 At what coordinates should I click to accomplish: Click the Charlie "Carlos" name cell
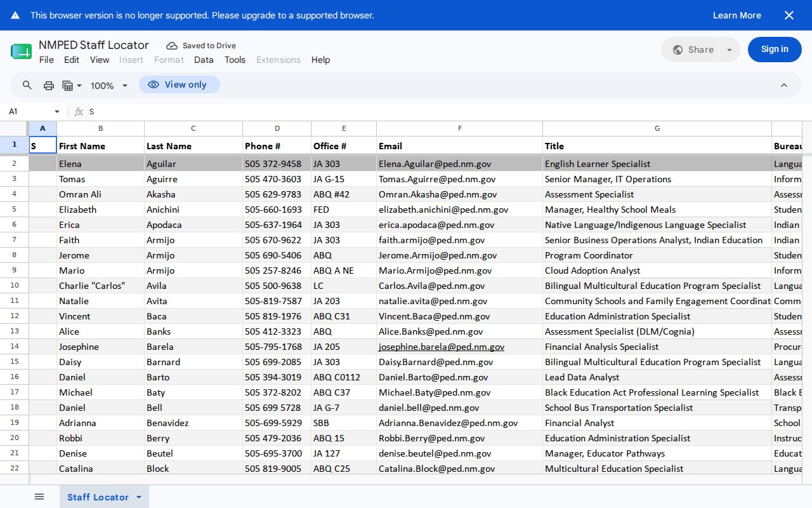tap(100, 286)
